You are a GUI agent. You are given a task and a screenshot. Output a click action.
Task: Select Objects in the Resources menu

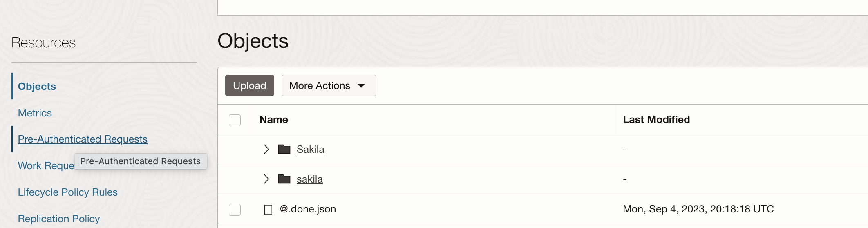point(37,86)
